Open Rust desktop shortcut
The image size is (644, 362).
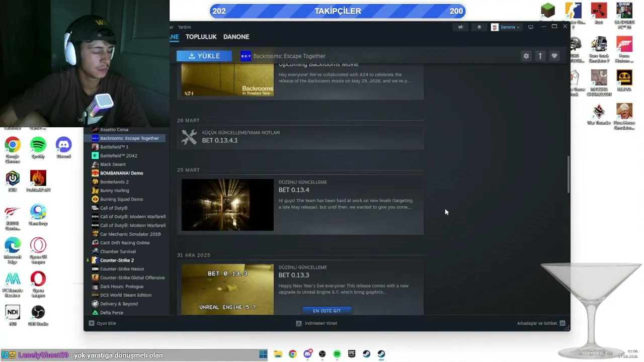(x=599, y=14)
